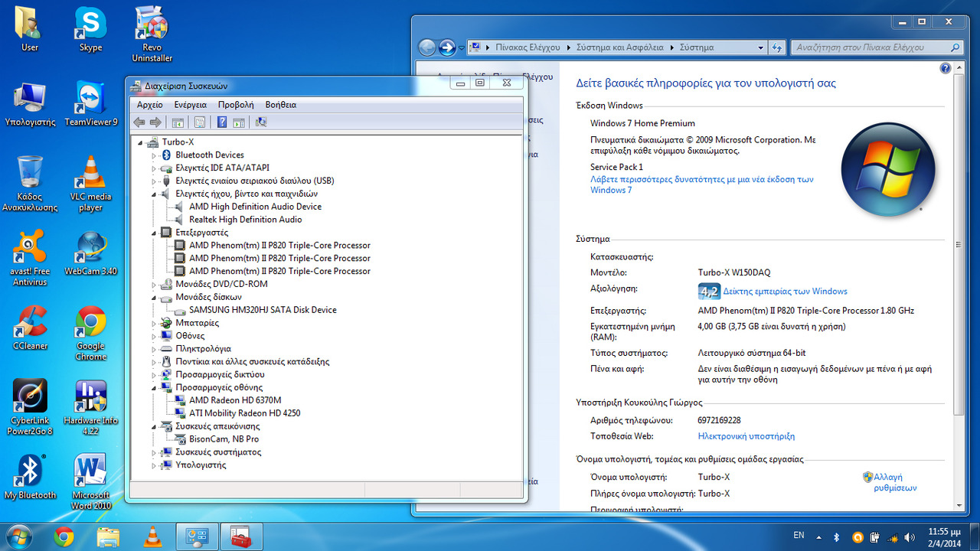The height and width of the screenshot is (551, 980).
Task: Click the link for more Windows 7 features
Action: (x=702, y=184)
